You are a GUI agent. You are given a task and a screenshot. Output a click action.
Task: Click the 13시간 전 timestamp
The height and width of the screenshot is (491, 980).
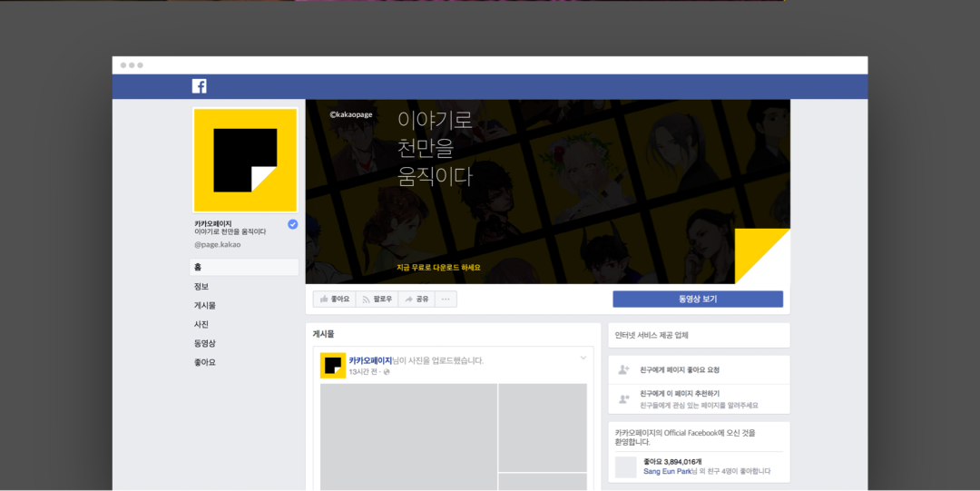coord(362,372)
